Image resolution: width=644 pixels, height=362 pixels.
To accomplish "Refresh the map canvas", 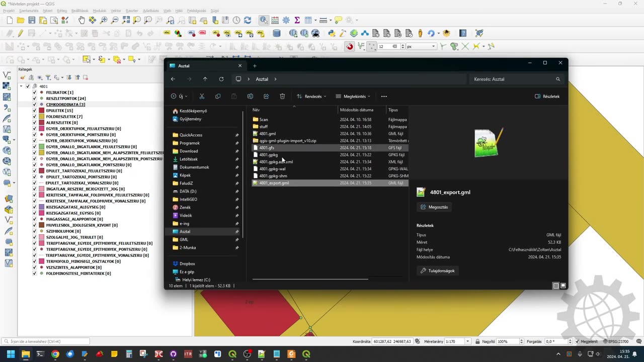I will [x=248, y=20].
